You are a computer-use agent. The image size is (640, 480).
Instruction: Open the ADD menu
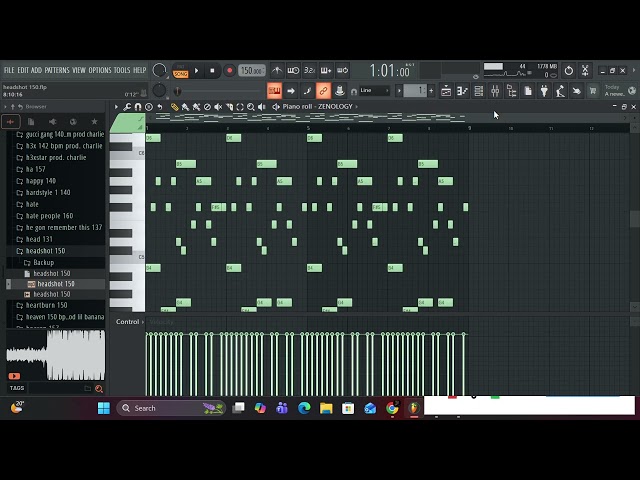point(36,70)
